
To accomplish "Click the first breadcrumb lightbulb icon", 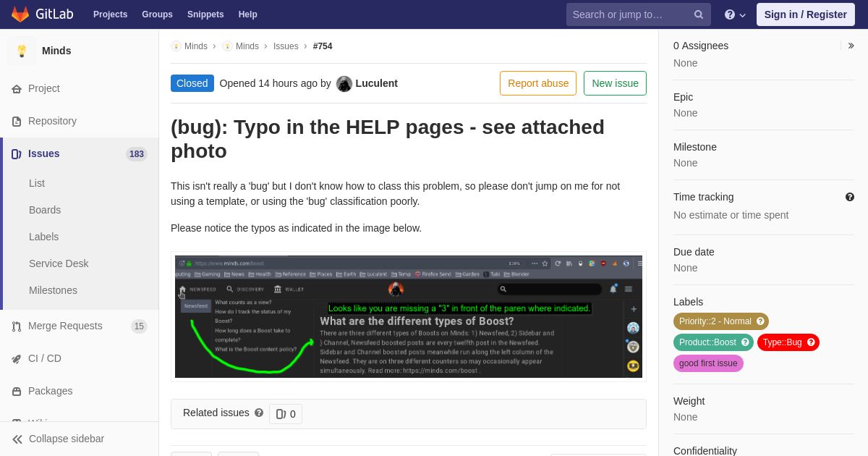I will pos(176,46).
